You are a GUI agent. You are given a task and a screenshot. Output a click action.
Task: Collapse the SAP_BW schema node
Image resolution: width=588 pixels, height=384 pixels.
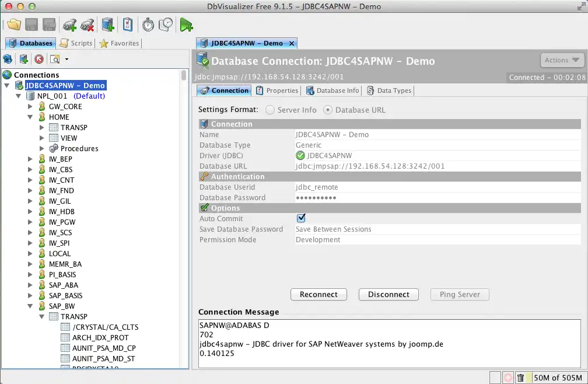click(30, 306)
